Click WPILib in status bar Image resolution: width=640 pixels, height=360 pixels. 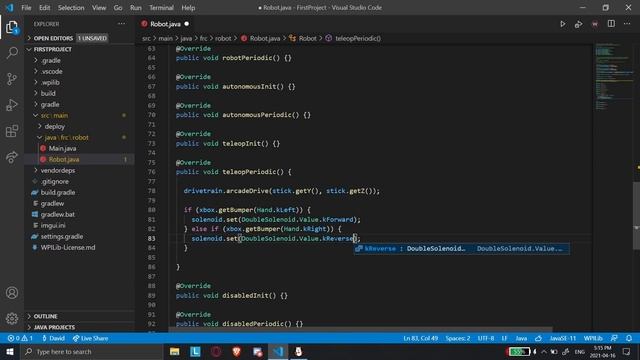[x=593, y=338]
